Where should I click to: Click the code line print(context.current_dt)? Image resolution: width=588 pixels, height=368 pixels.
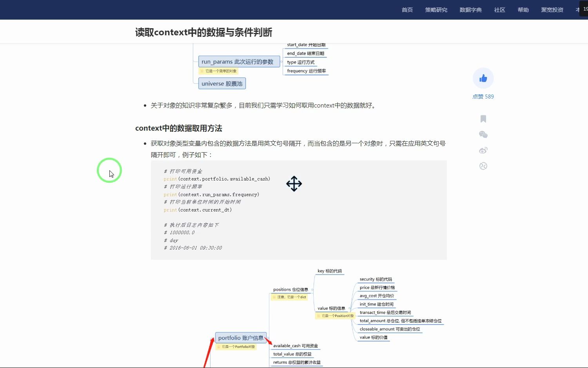[198, 210]
